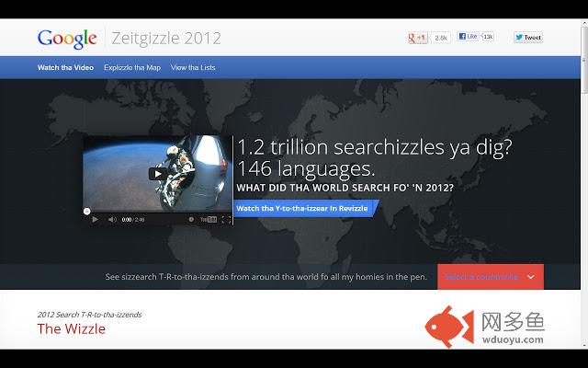Image resolution: width=588 pixels, height=368 pixels.
Task: Open the View tha Lists tab
Action: coord(193,67)
